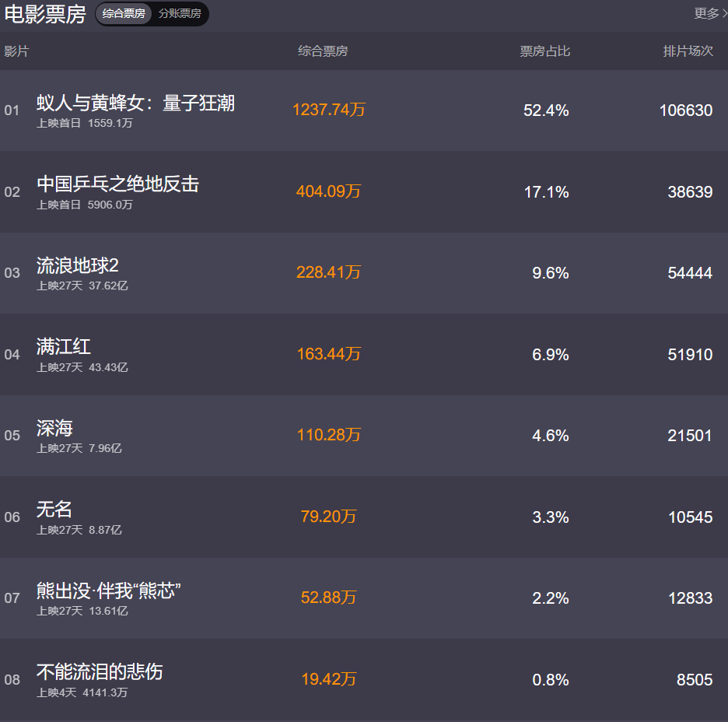Viewport: 728px width, 722px height.
Task: Switch to the 分账票房 toggle option
Action: click(x=180, y=14)
